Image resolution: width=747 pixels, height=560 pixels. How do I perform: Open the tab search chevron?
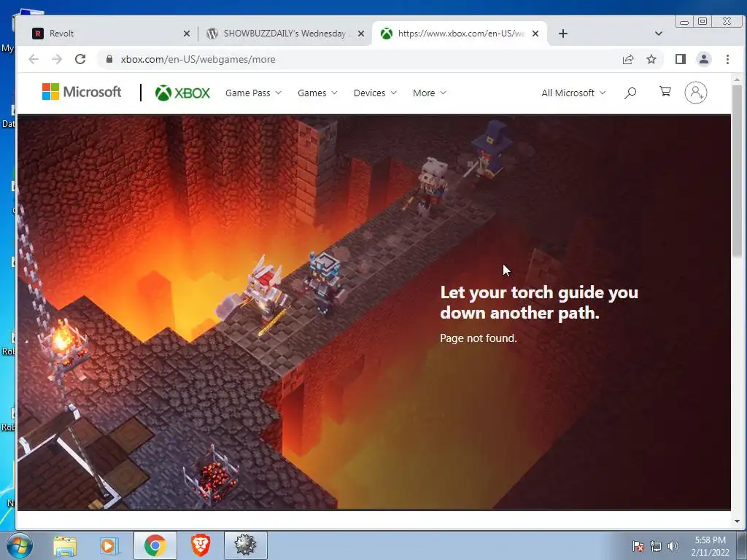pos(659,34)
